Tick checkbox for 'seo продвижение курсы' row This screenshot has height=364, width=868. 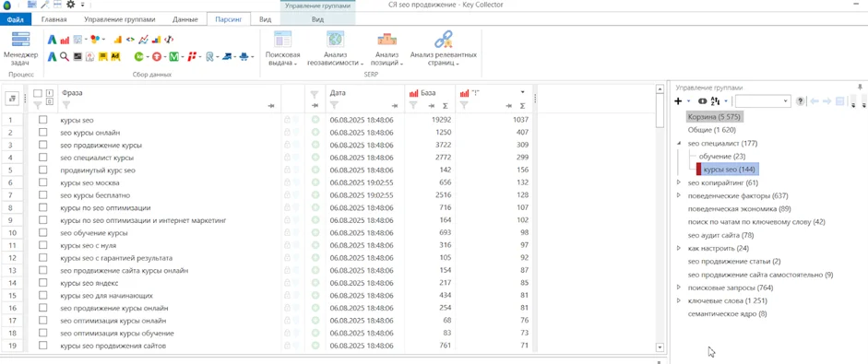(42, 145)
